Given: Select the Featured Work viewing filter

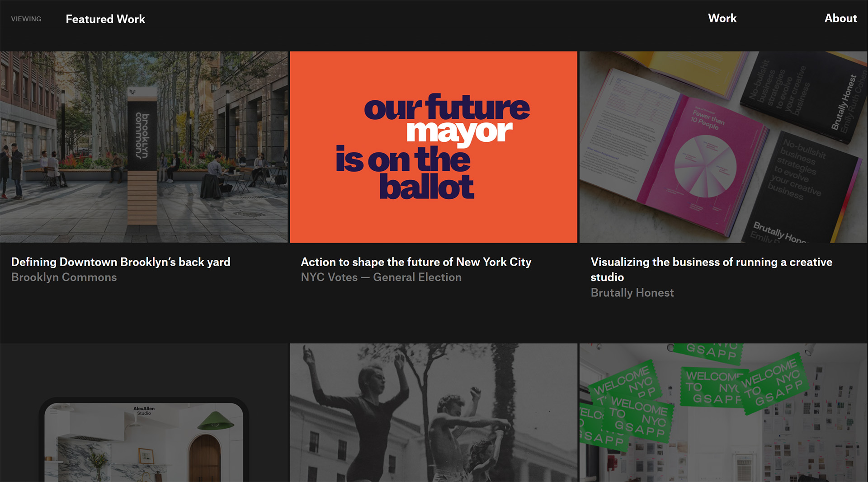Looking at the screenshot, I should 105,19.
